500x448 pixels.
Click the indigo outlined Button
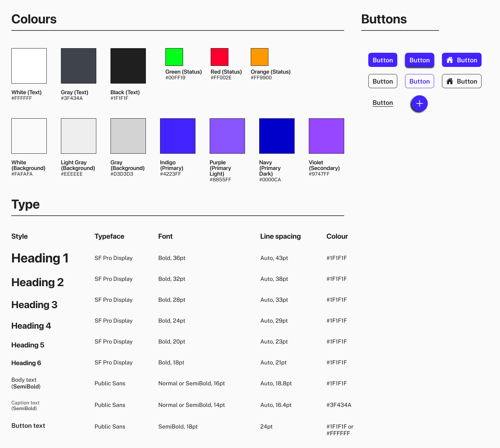[419, 81]
